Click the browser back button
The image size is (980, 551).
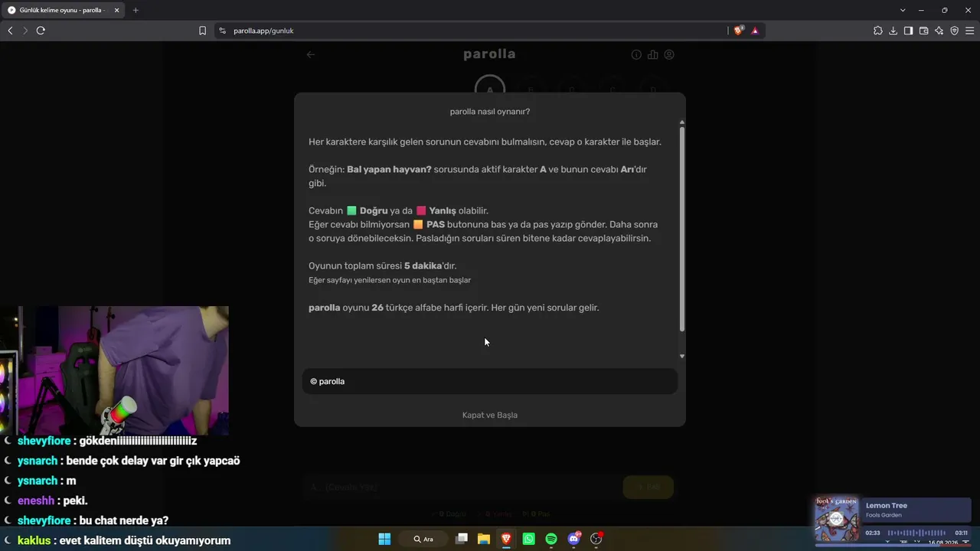[x=10, y=31]
